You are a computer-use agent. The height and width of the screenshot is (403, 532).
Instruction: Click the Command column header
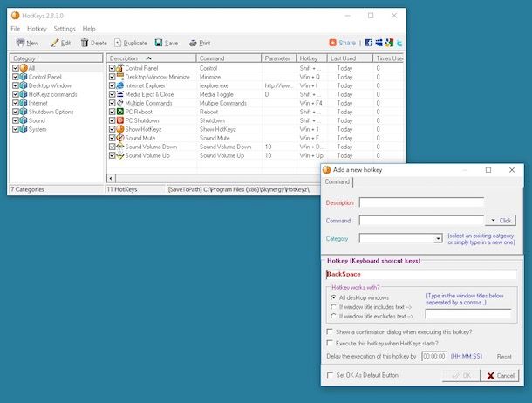228,58
